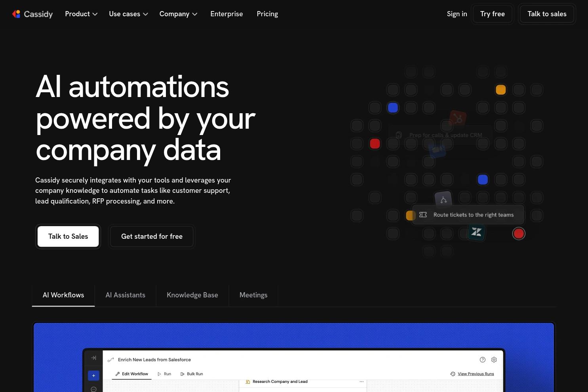Click the orange square in top grid
The width and height of the screenshot is (588, 392).
(500, 90)
